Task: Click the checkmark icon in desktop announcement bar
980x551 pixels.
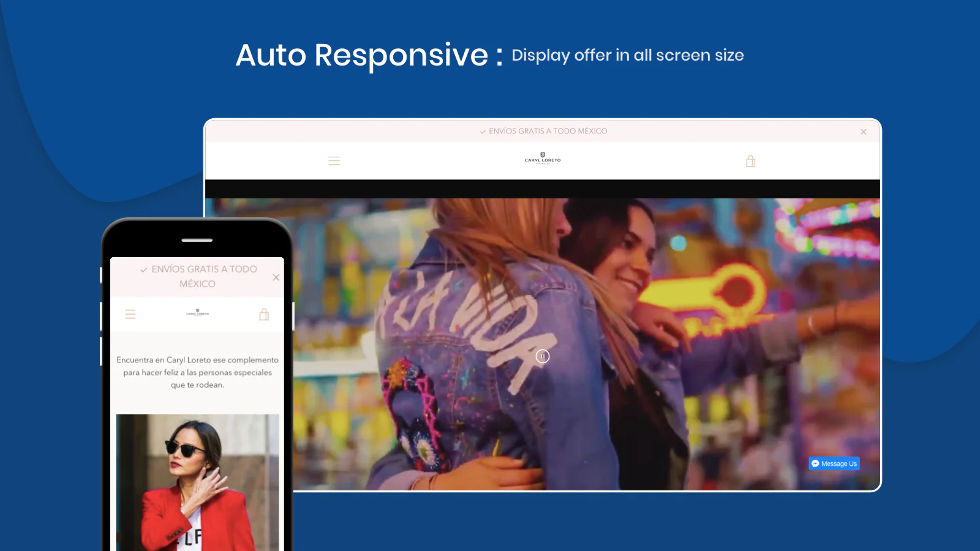Action: (x=483, y=132)
